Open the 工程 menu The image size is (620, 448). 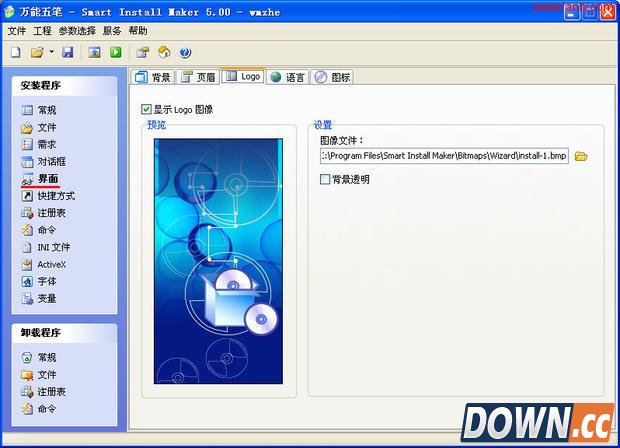(x=42, y=31)
